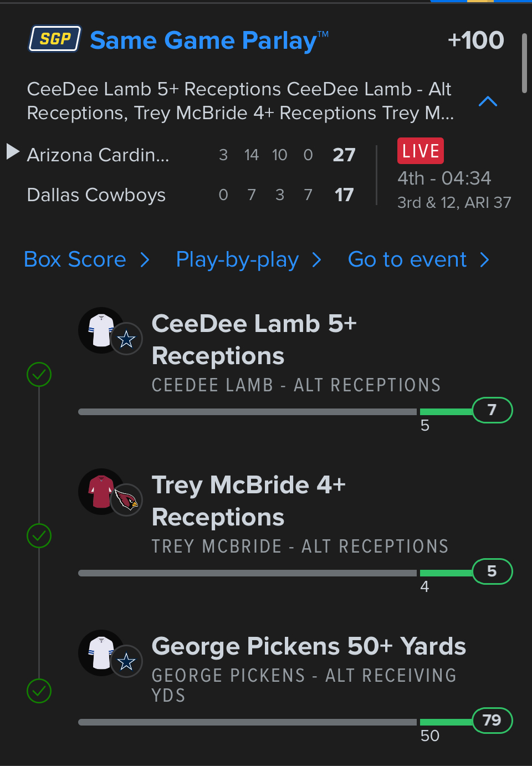This screenshot has width=532, height=766.
Task: Click green checkmark for CeeDee Lamb leg
Action: pos(39,375)
